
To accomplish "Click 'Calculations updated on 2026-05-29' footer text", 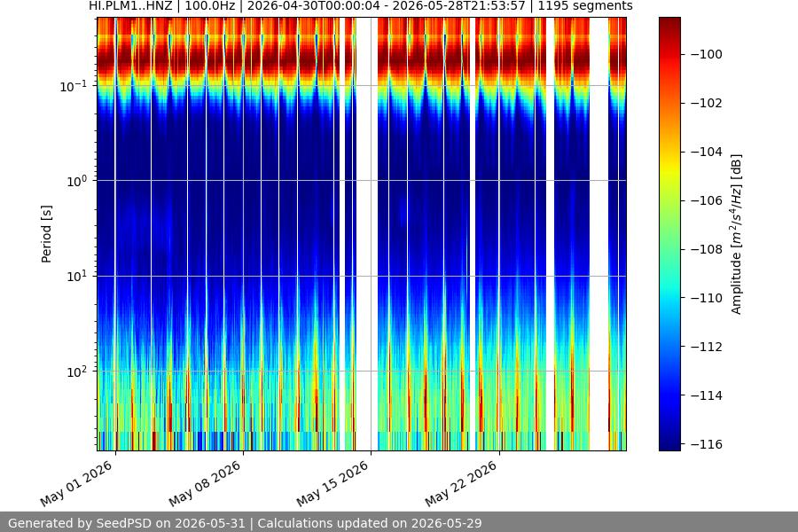I will point(370,523).
